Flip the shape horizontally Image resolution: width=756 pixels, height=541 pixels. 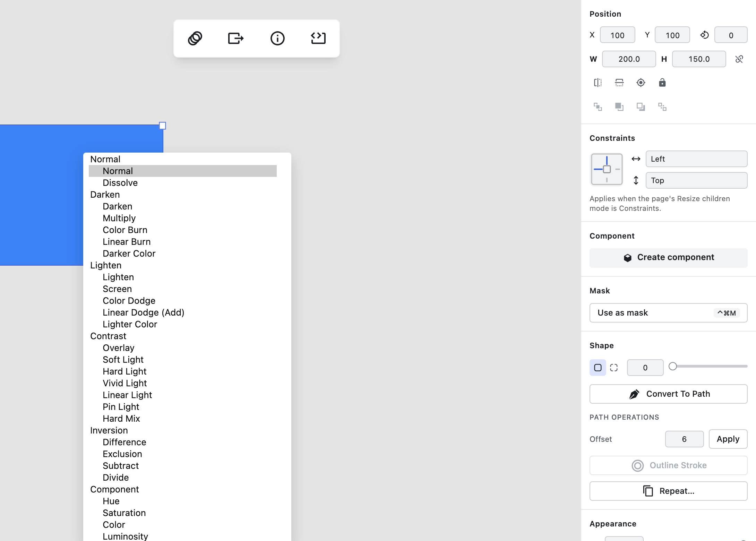[x=598, y=83]
